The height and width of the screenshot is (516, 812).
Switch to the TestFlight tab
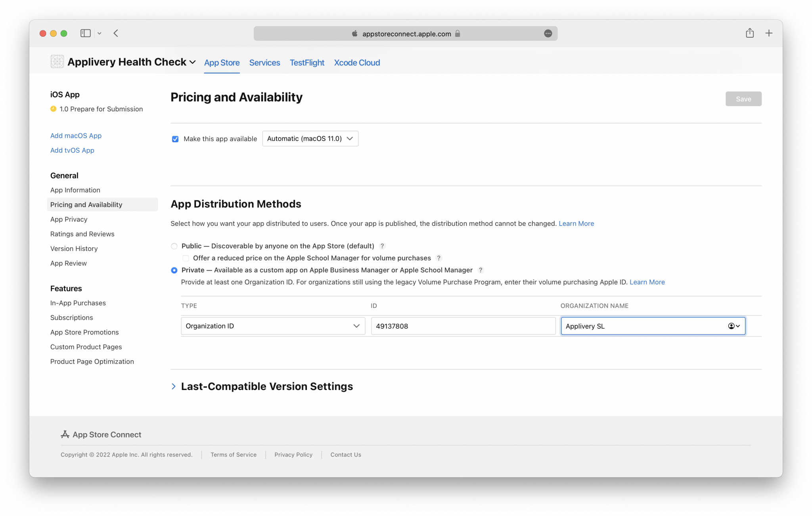(x=306, y=63)
